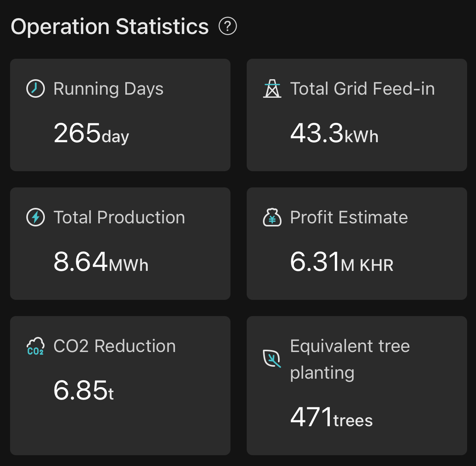The width and height of the screenshot is (476, 466).
Task: Click the Operation Statistics heading
Action: [110, 27]
